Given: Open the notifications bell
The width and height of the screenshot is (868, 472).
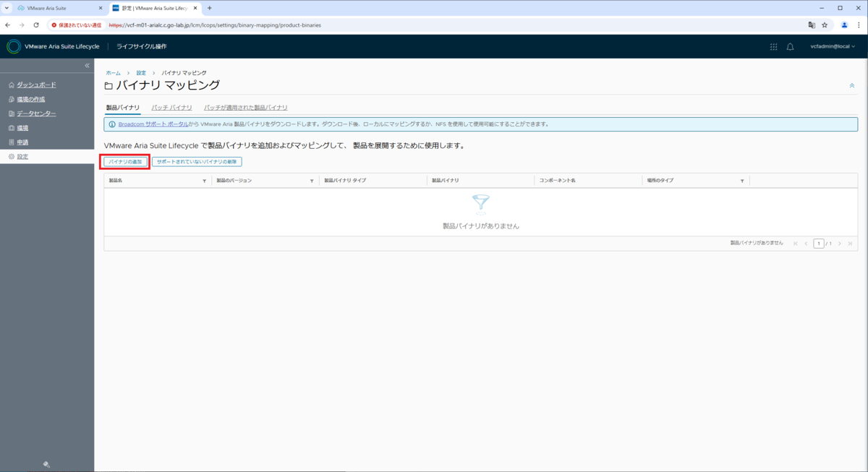Looking at the screenshot, I should pos(790,47).
